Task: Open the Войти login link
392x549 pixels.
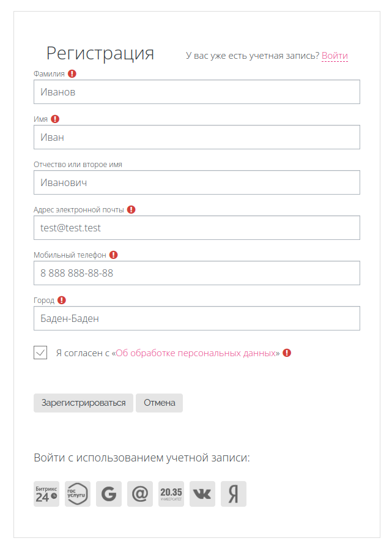Action: pyautogui.click(x=335, y=56)
